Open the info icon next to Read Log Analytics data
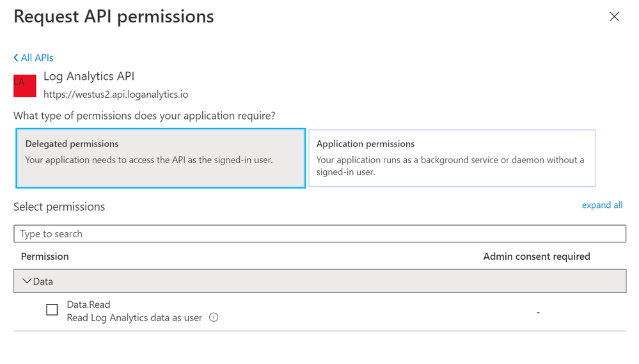The height and width of the screenshot is (364, 639). point(214,317)
